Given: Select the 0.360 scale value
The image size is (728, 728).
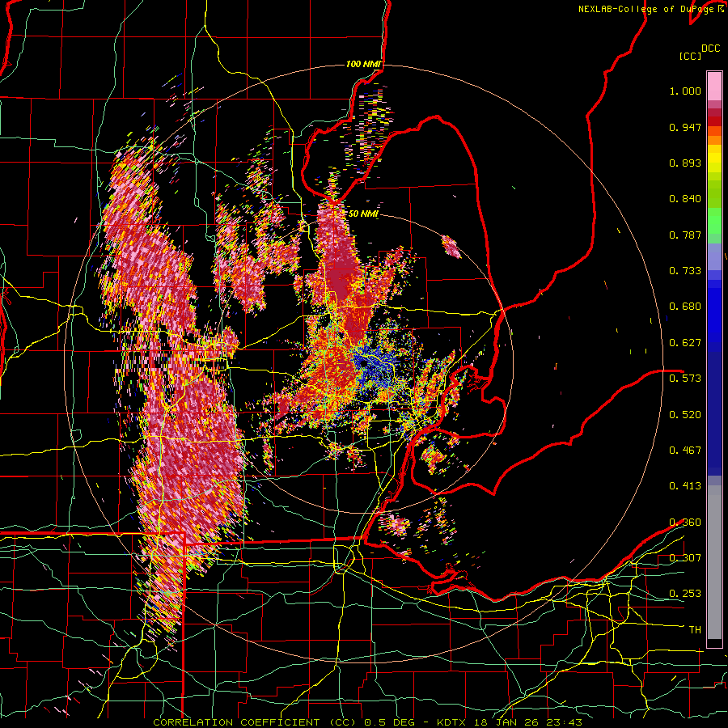Looking at the screenshot, I should pyautogui.click(x=685, y=523).
